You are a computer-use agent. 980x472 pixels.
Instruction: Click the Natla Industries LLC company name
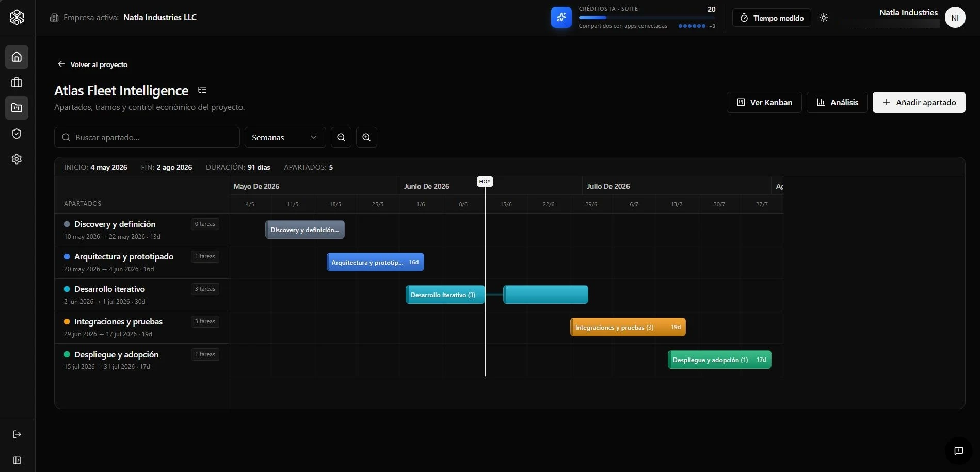pos(160,18)
